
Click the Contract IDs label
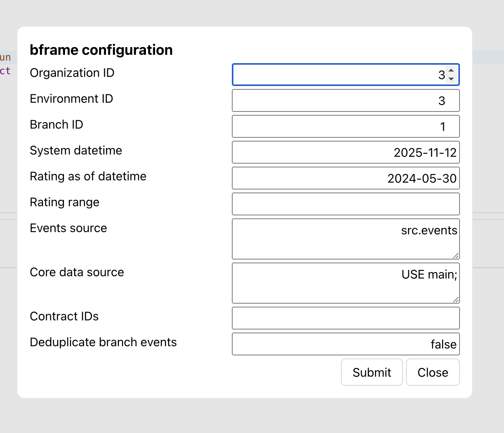coord(64,316)
